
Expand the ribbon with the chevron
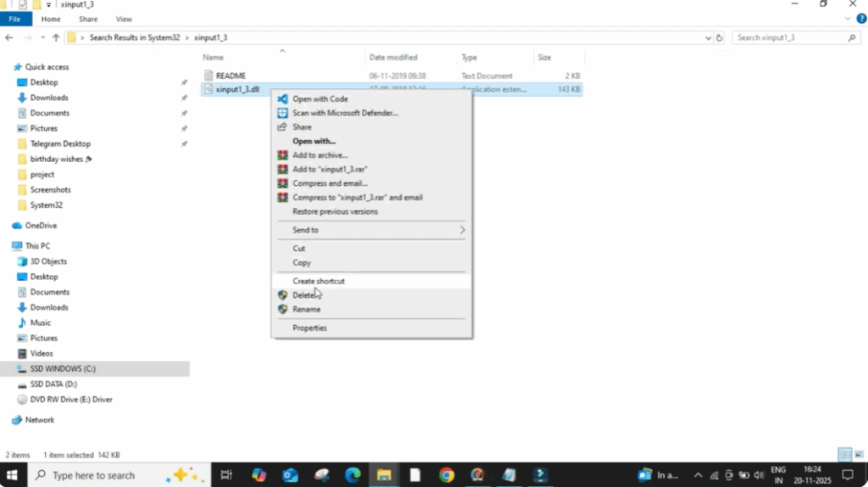point(849,19)
